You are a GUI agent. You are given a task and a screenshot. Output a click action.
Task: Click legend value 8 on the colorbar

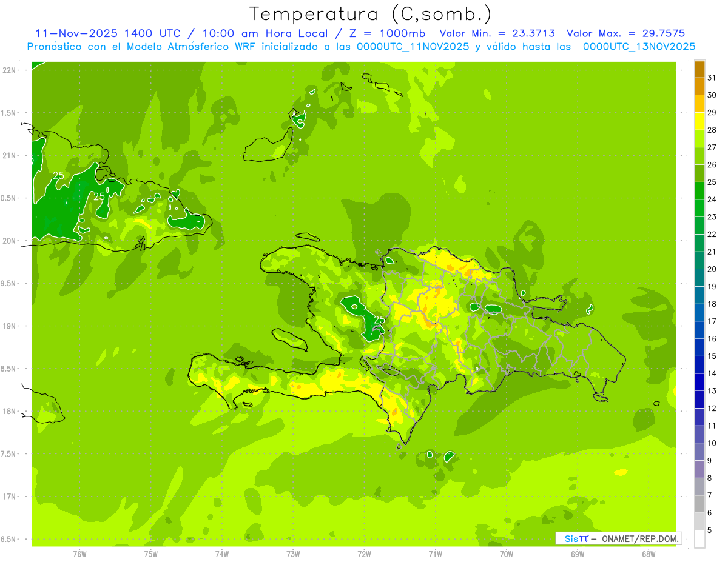pyautogui.click(x=709, y=478)
